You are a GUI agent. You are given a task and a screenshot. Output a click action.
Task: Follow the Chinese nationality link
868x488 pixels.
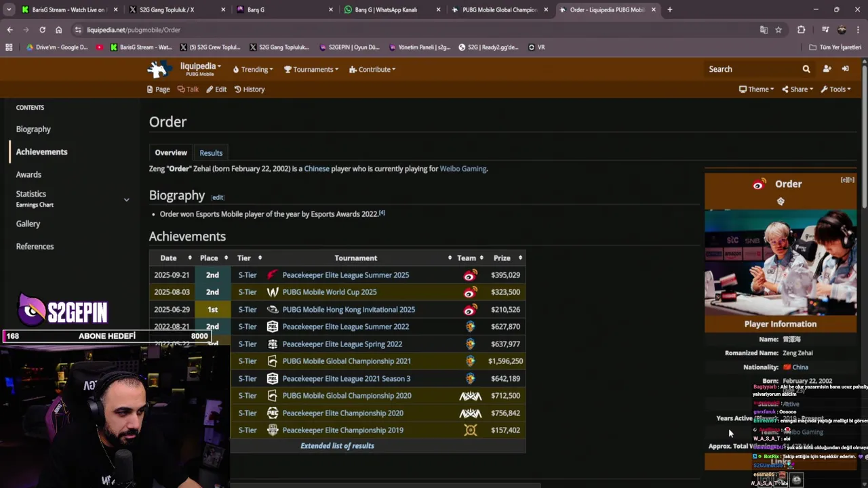[317, 169]
